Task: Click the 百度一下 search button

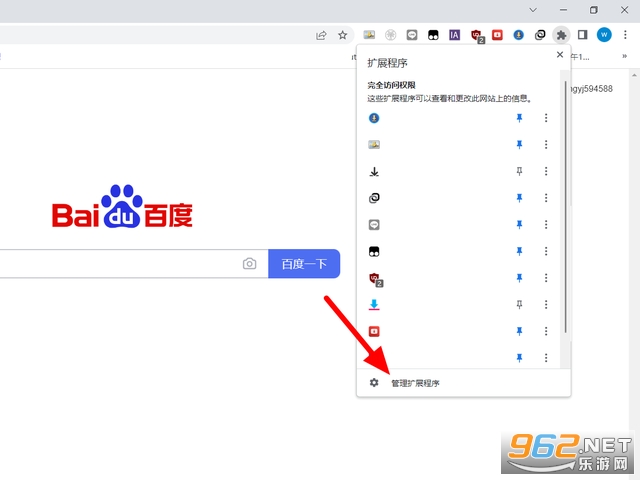Action: pyautogui.click(x=304, y=264)
